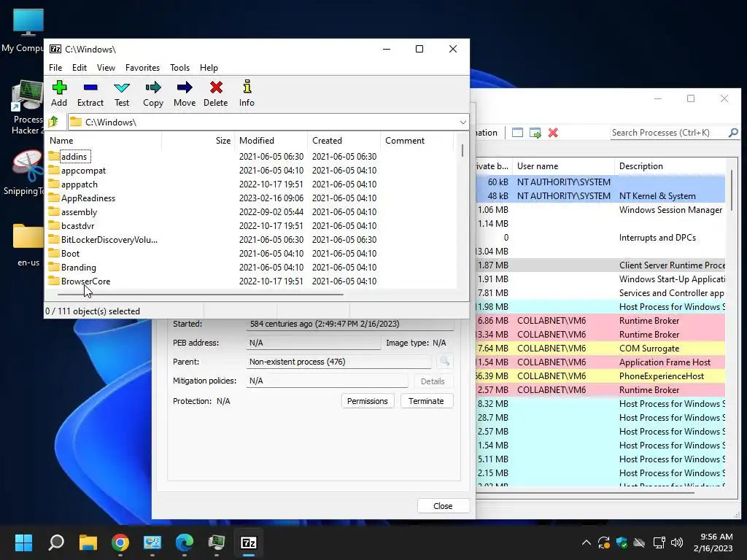
Task: Click the Delete toolbar icon in 7-Zip
Action: click(216, 93)
